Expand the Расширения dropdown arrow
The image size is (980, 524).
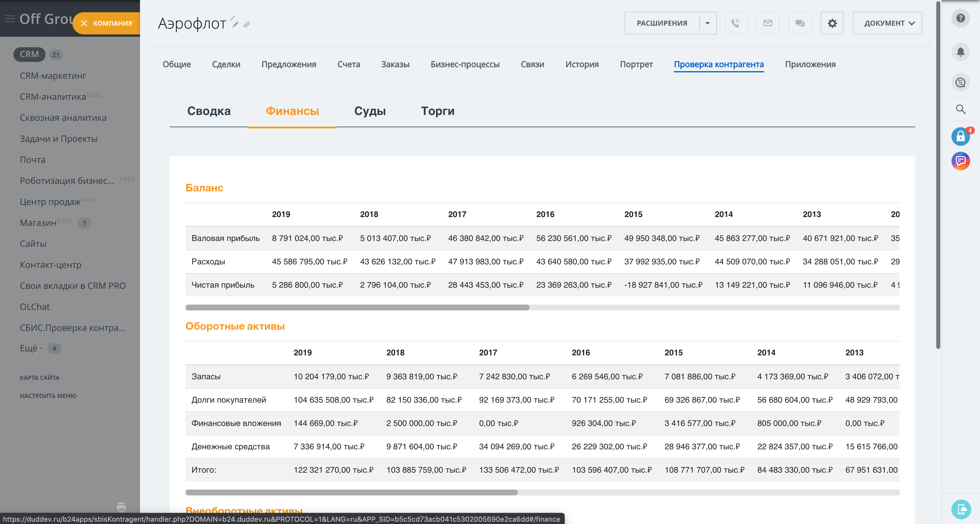click(707, 23)
